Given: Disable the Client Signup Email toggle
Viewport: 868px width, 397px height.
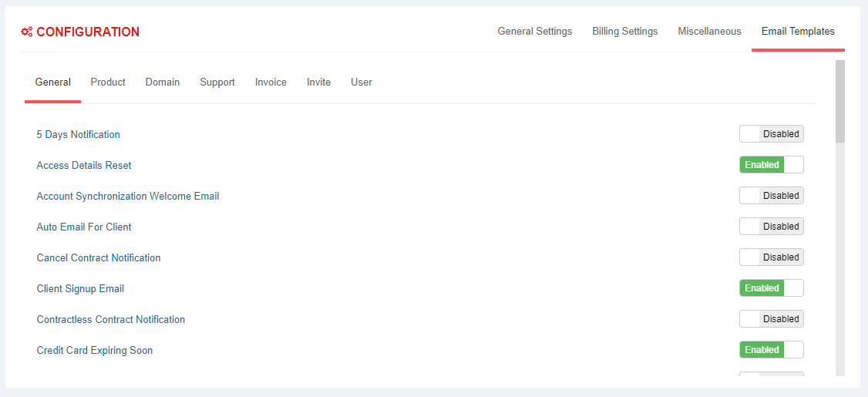Looking at the screenshot, I should [772, 288].
